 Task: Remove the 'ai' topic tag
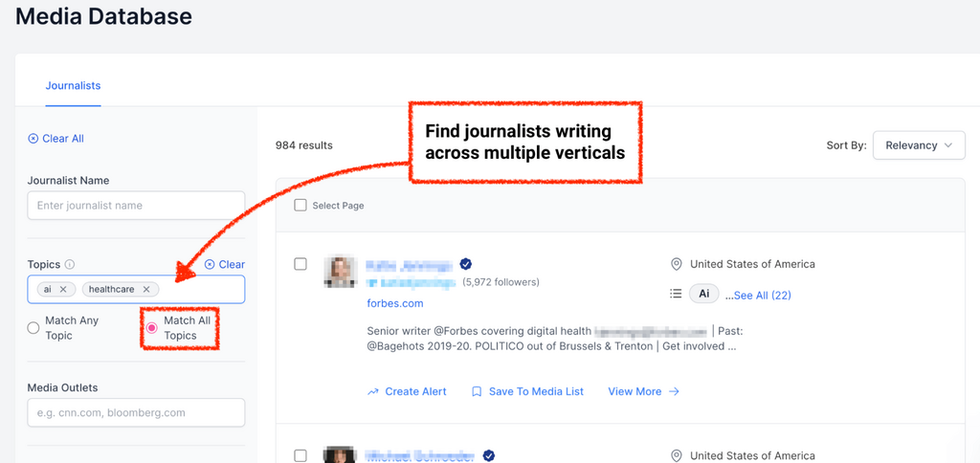pos(63,289)
